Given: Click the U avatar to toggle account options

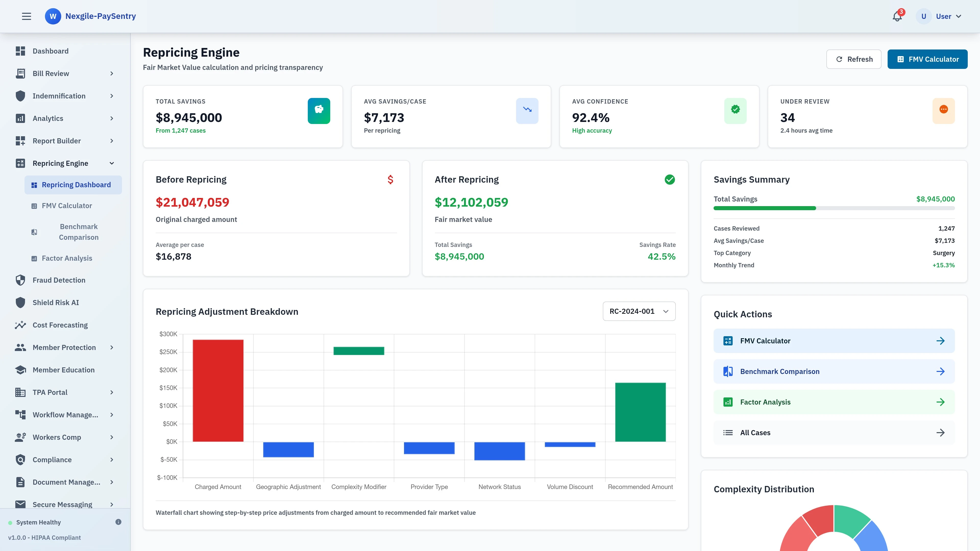Looking at the screenshot, I should pos(923,16).
